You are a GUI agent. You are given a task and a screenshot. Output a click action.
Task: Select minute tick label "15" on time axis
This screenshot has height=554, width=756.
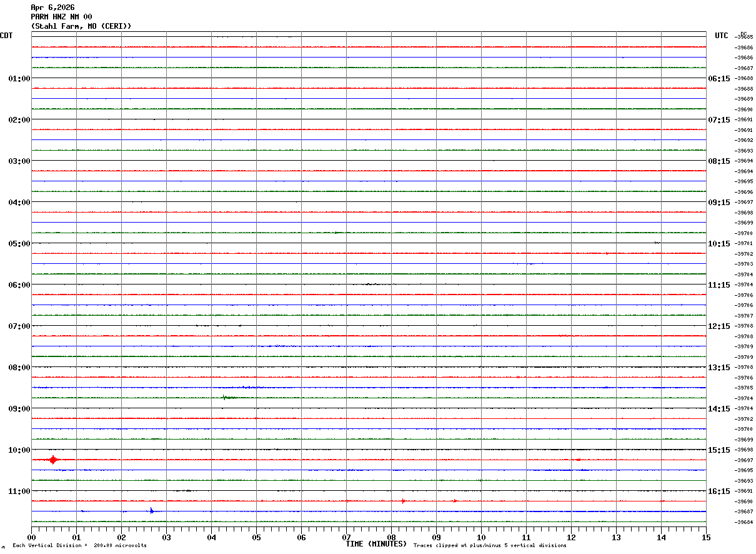706,536
